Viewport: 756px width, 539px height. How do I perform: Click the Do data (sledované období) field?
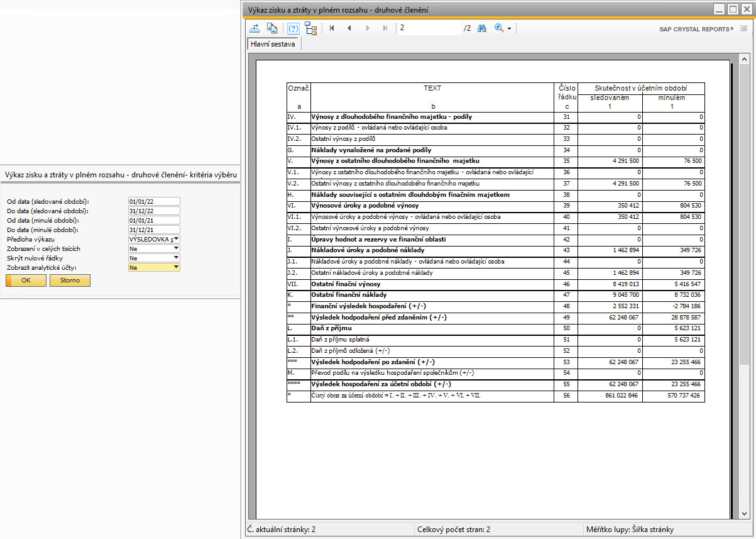[x=154, y=211]
